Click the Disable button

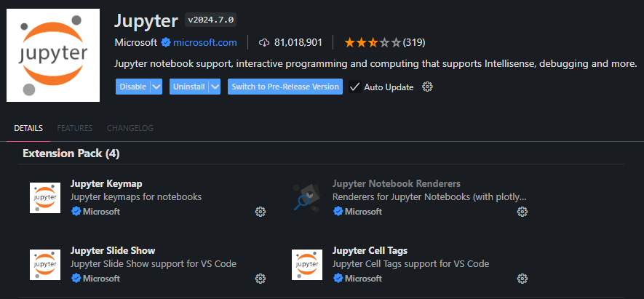(x=132, y=87)
